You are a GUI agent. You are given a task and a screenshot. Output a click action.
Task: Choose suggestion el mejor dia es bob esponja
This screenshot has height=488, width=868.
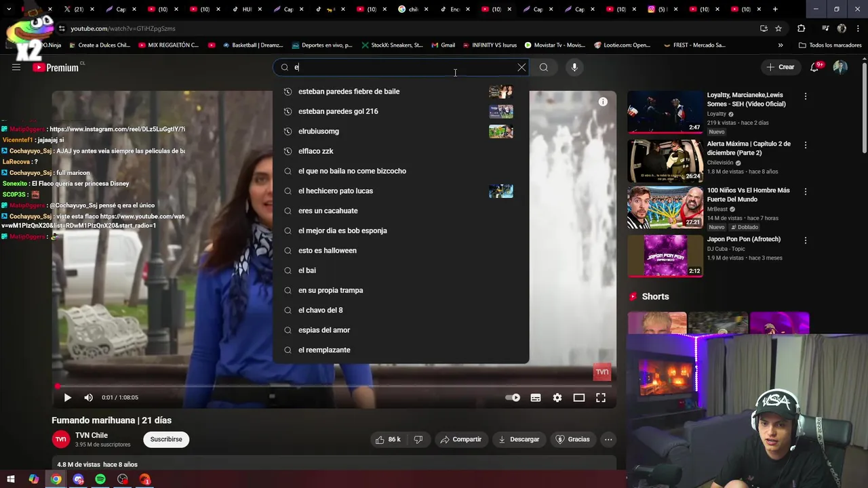coord(401,230)
